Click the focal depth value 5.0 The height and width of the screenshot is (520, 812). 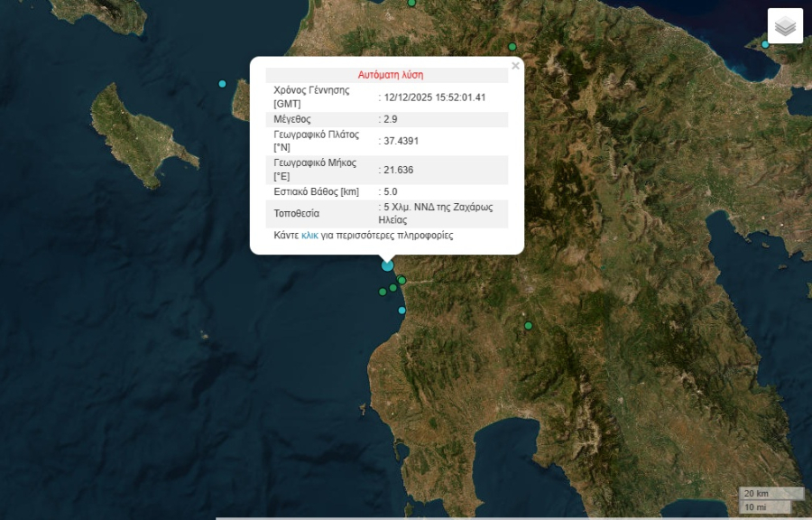[390, 191]
